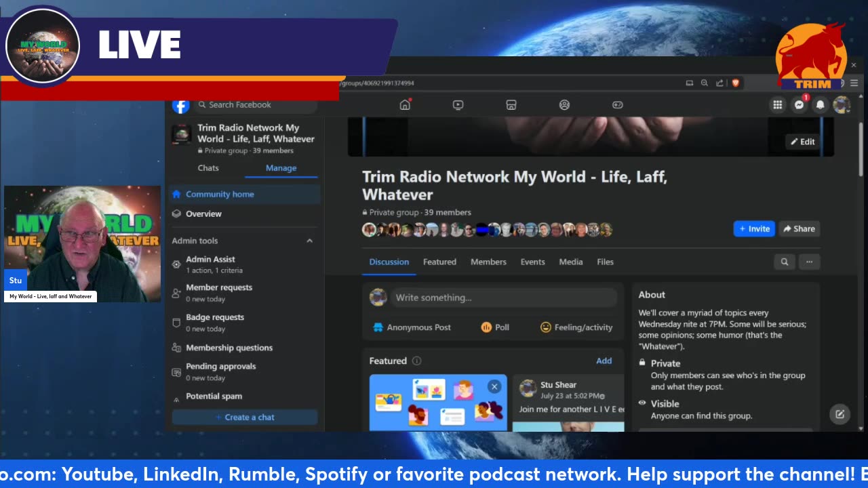
Task: Open Member requests
Action: (245, 293)
